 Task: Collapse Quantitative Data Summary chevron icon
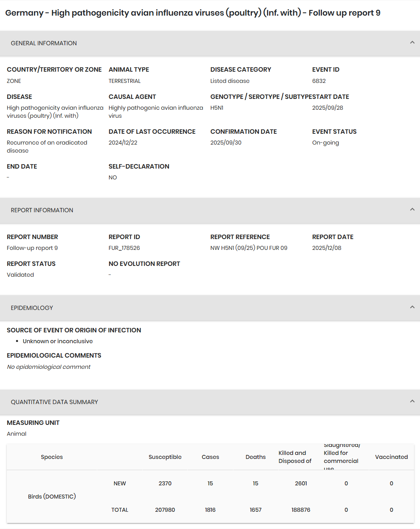(412, 401)
